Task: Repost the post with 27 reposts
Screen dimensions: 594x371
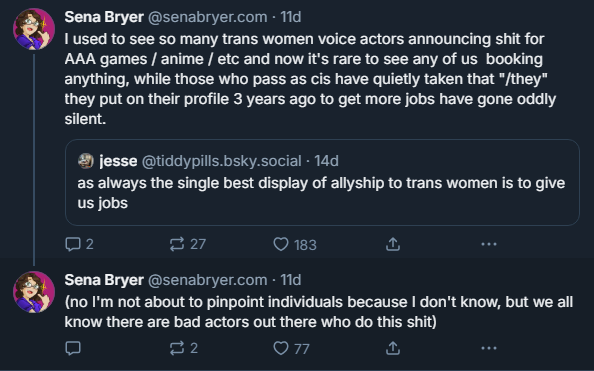Action: pos(188,244)
